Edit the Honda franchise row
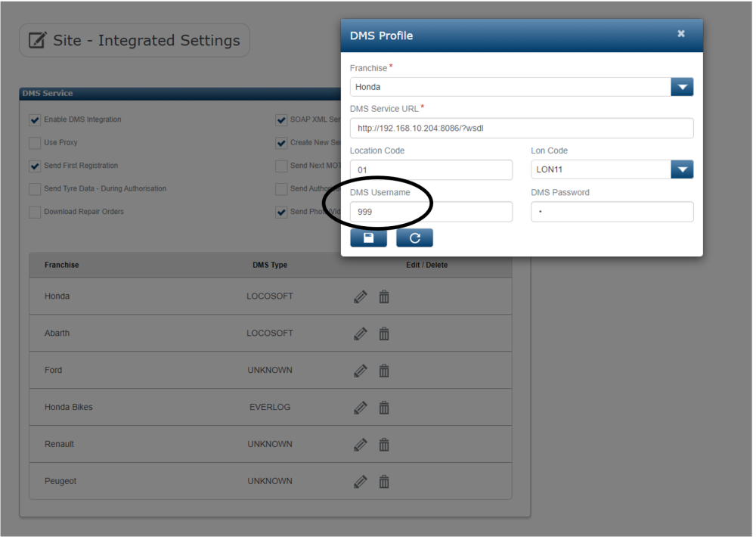The height and width of the screenshot is (537, 756). [360, 296]
